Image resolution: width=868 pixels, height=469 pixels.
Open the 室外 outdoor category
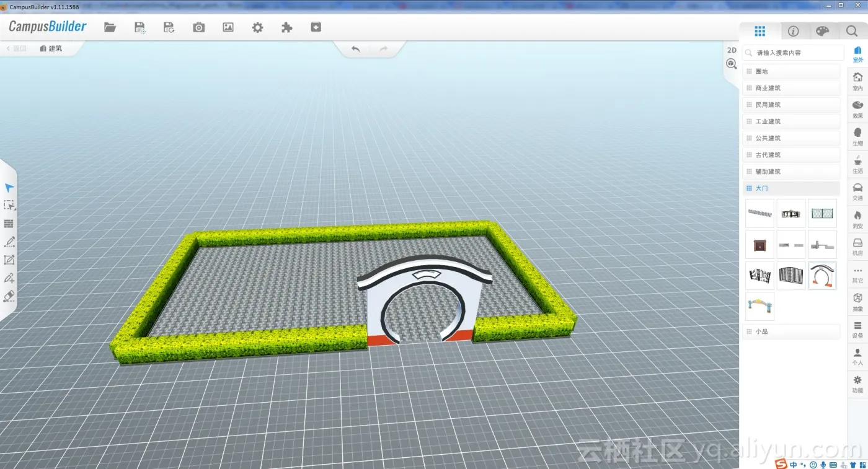(x=857, y=54)
